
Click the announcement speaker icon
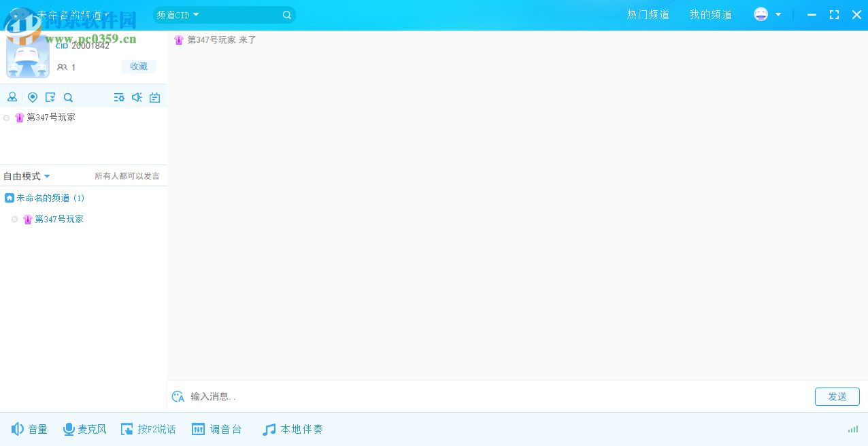click(x=137, y=97)
